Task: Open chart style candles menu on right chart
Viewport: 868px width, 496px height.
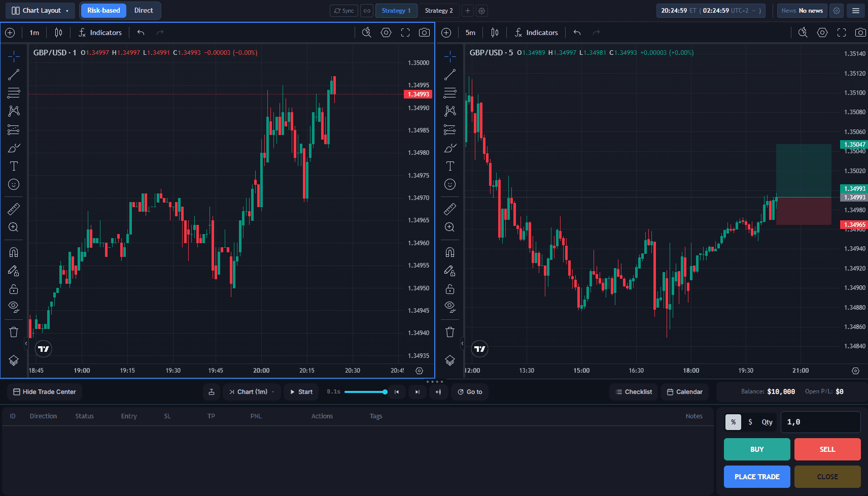Action: pyautogui.click(x=495, y=32)
